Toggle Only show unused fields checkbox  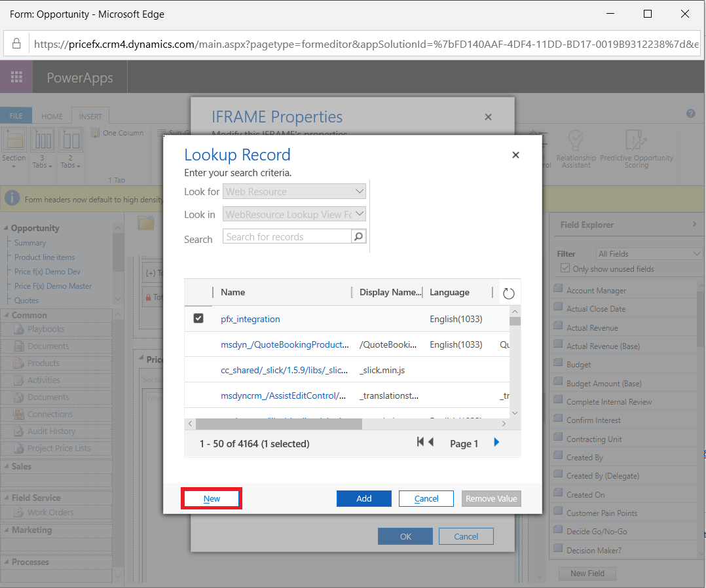point(565,268)
